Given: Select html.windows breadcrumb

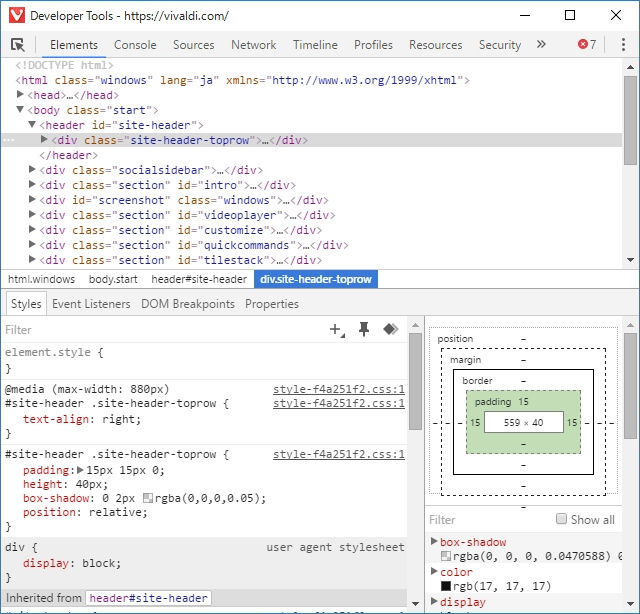Looking at the screenshot, I should (x=41, y=279).
